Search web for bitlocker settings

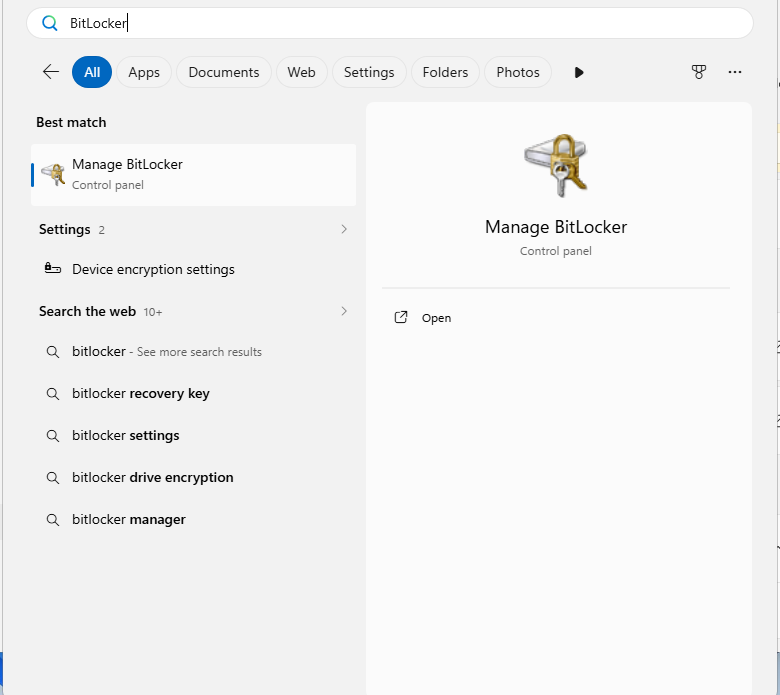194,435
